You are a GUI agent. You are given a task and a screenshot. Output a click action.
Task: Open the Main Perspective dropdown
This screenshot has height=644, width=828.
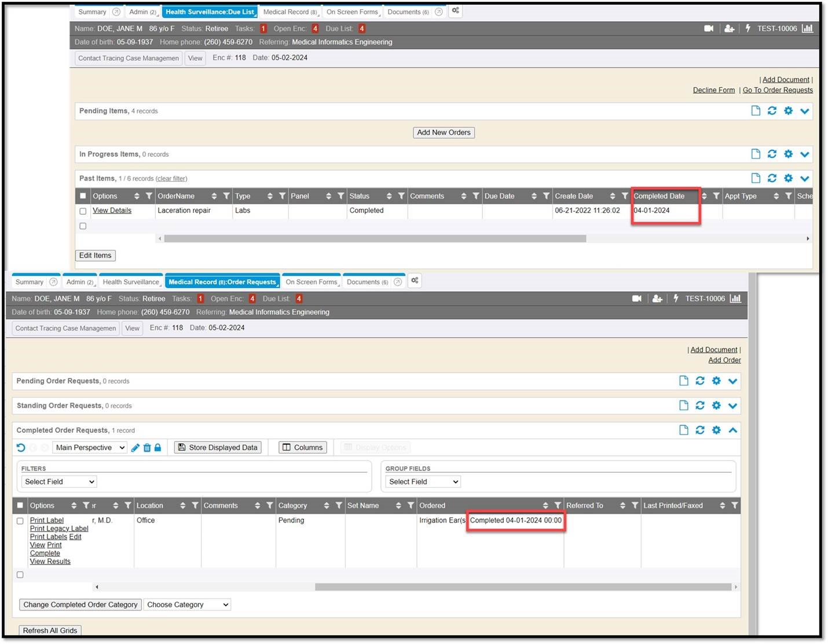(x=90, y=448)
